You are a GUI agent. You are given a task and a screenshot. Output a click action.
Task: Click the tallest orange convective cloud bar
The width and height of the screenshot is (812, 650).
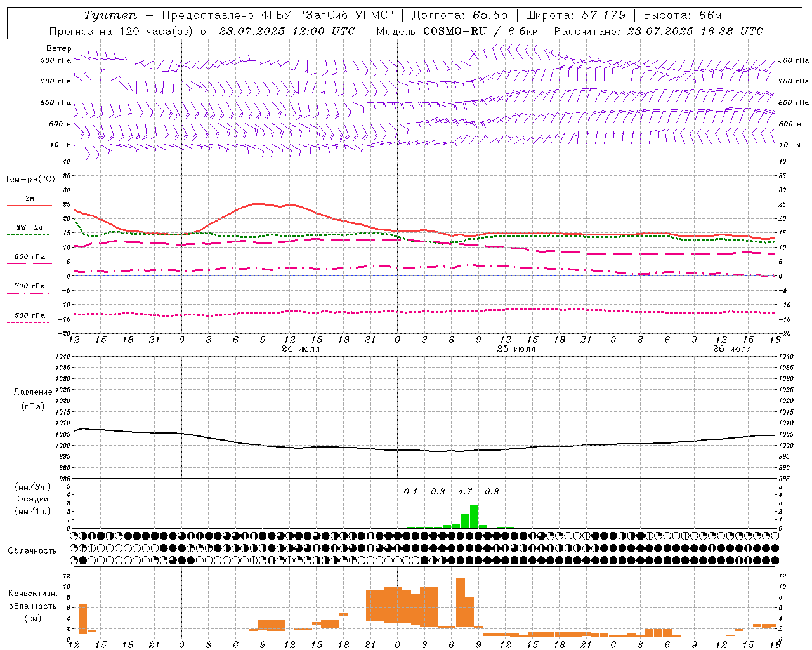click(x=461, y=602)
